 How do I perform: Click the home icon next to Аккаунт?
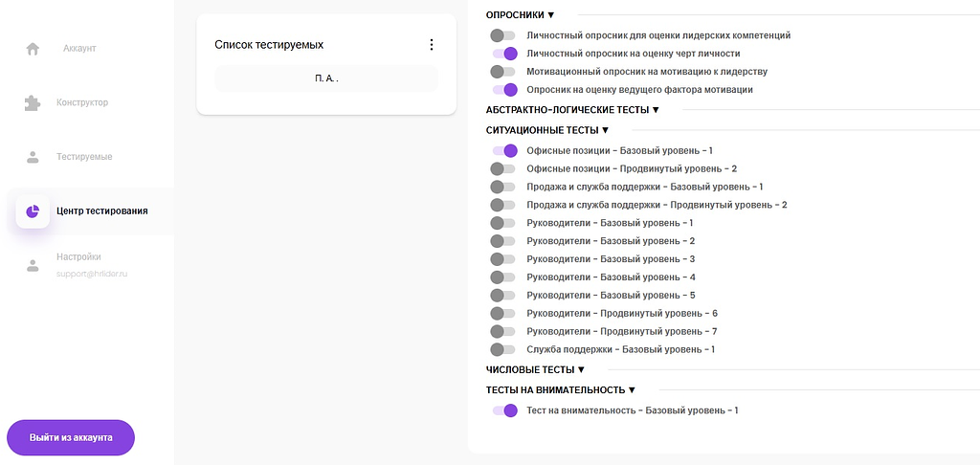[33, 49]
